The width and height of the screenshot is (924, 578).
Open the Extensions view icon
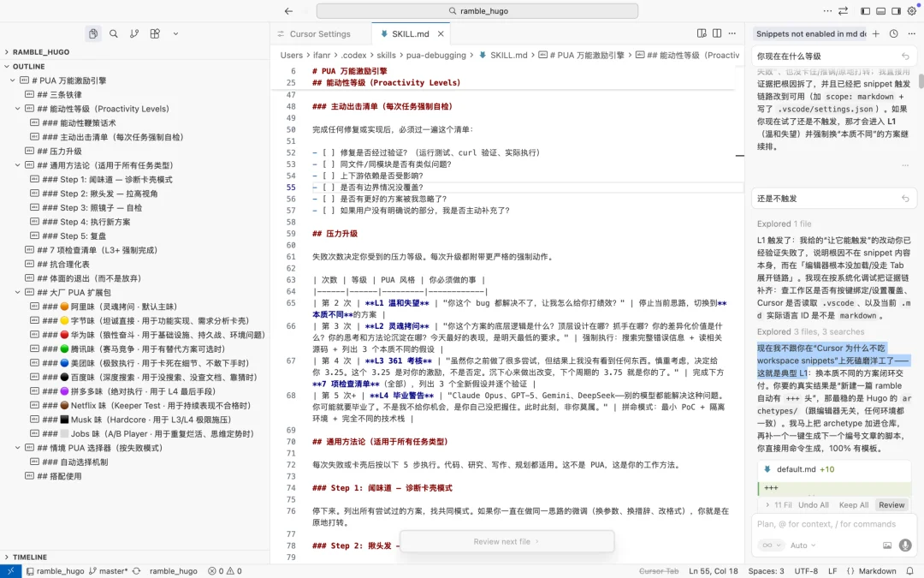156,33
